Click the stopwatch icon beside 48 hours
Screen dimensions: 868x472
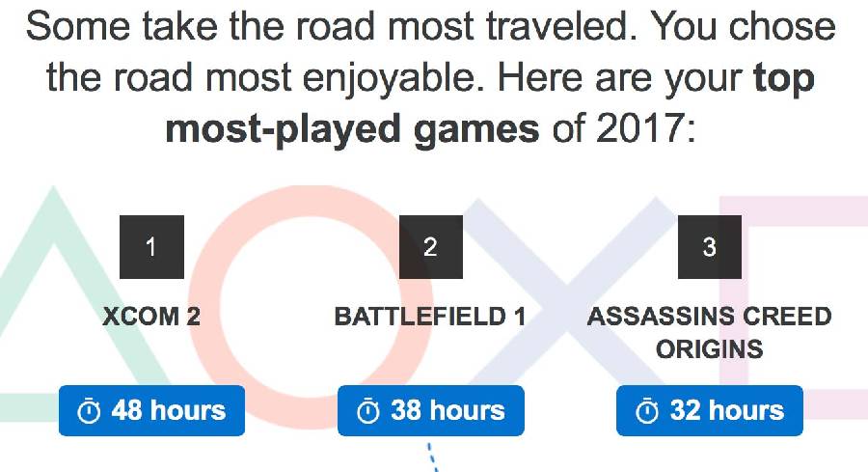[x=89, y=411]
